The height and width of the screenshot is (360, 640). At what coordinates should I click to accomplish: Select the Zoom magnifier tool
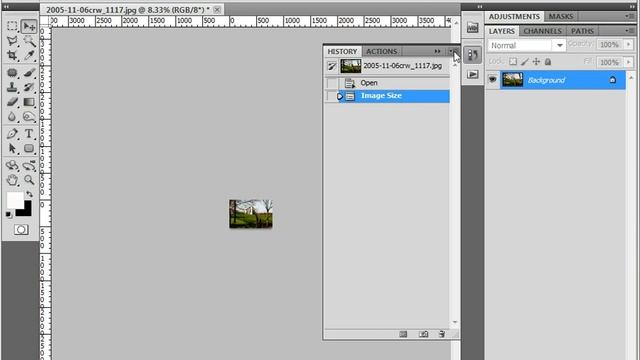pos(29,180)
